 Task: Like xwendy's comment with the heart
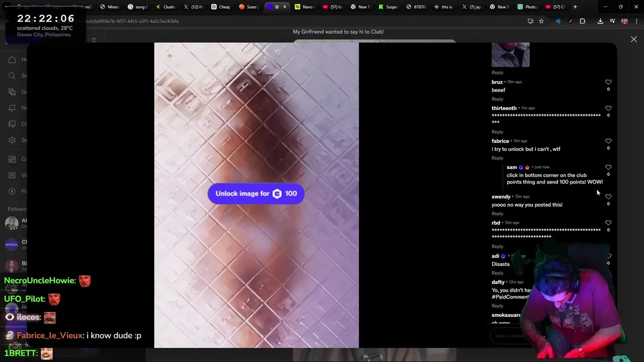[608, 197]
